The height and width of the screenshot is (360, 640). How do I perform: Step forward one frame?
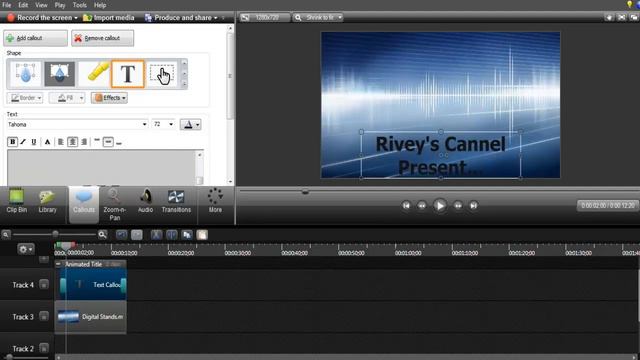(458, 206)
